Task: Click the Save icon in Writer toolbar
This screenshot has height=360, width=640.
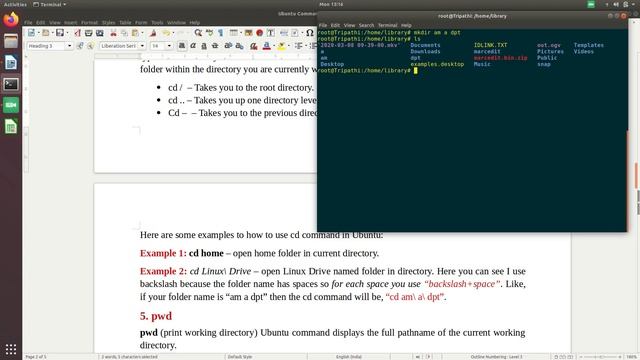Action: pyautogui.click(x=60, y=33)
